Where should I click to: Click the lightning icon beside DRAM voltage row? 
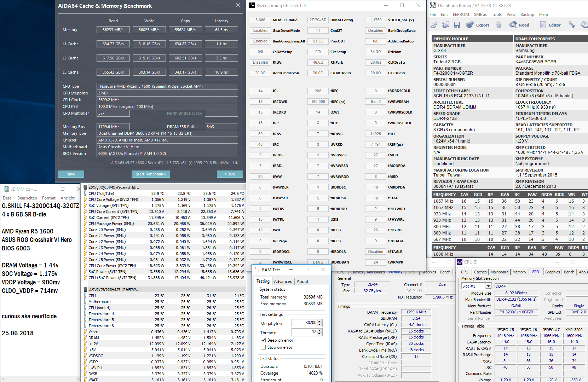click(x=85, y=338)
